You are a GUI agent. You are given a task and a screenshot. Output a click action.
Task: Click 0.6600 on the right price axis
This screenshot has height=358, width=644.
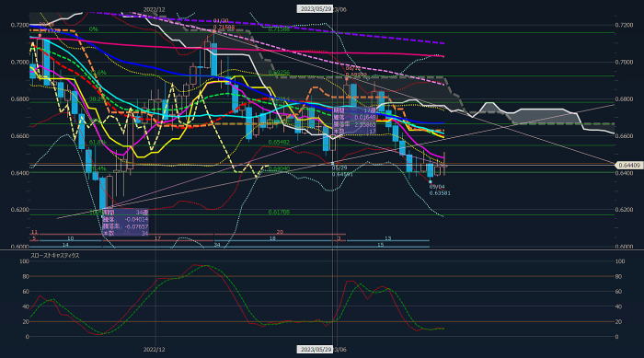pyautogui.click(x=625, y=136)
